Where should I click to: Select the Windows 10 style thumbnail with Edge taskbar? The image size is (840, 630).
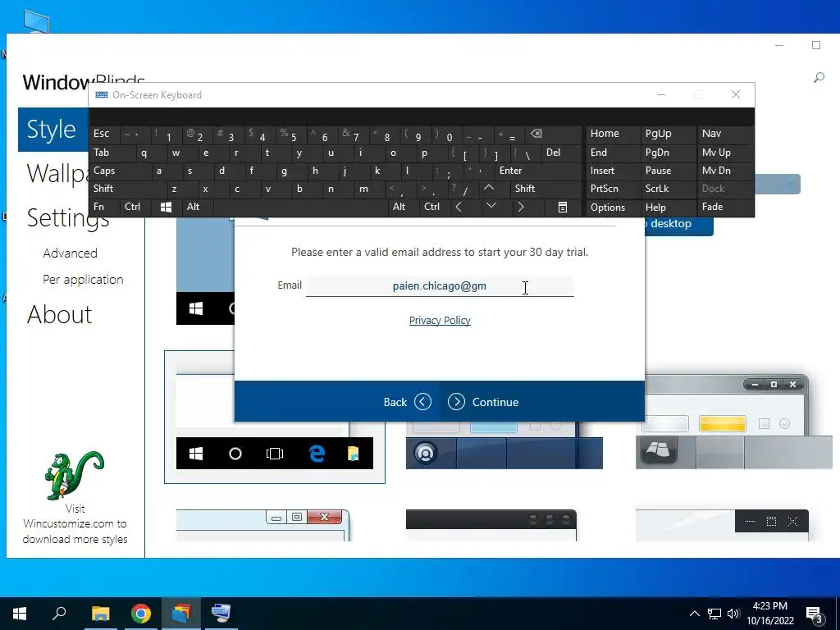click(x=274, y=417)
